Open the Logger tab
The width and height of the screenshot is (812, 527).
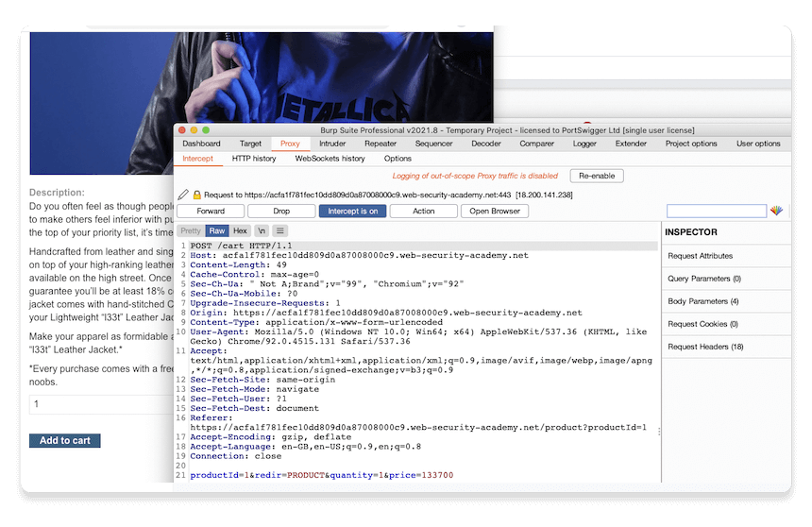click(584, 144)
